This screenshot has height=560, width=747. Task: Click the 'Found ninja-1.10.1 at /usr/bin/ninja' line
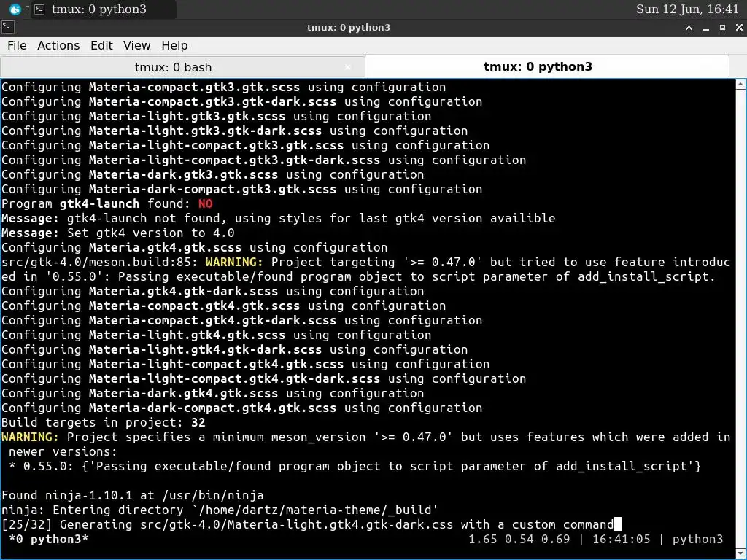coord(133,495)
